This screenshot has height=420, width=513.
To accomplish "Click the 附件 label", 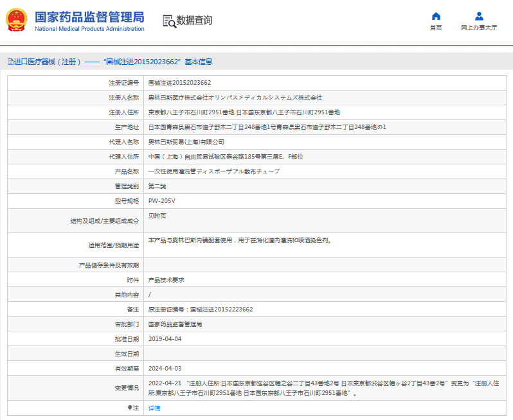I will point(133,280).
